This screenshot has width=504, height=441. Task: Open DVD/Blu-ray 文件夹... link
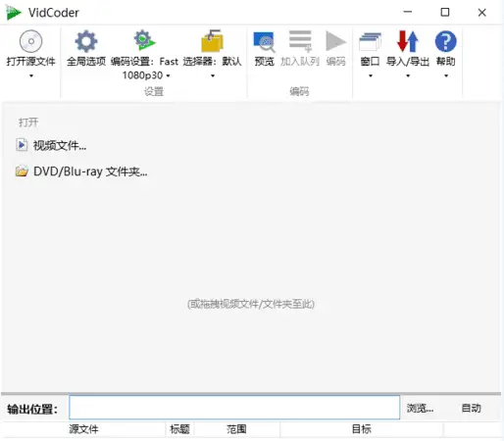[x=90, y=171]
